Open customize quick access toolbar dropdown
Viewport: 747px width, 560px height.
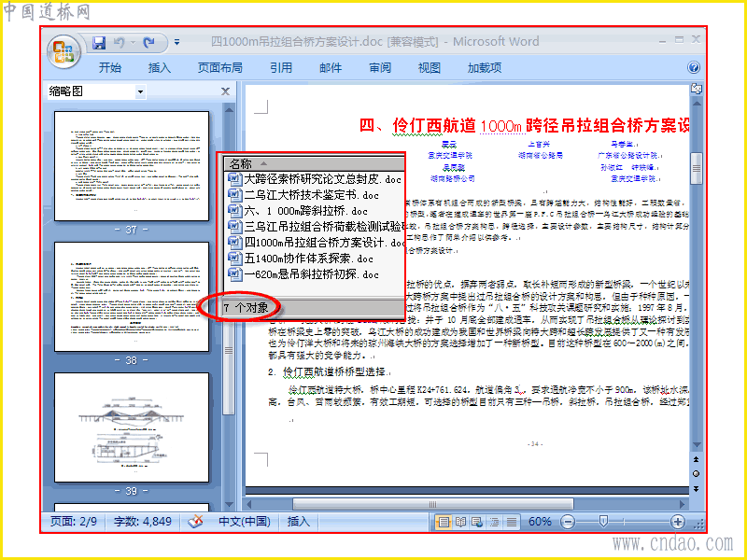(176, 42)
